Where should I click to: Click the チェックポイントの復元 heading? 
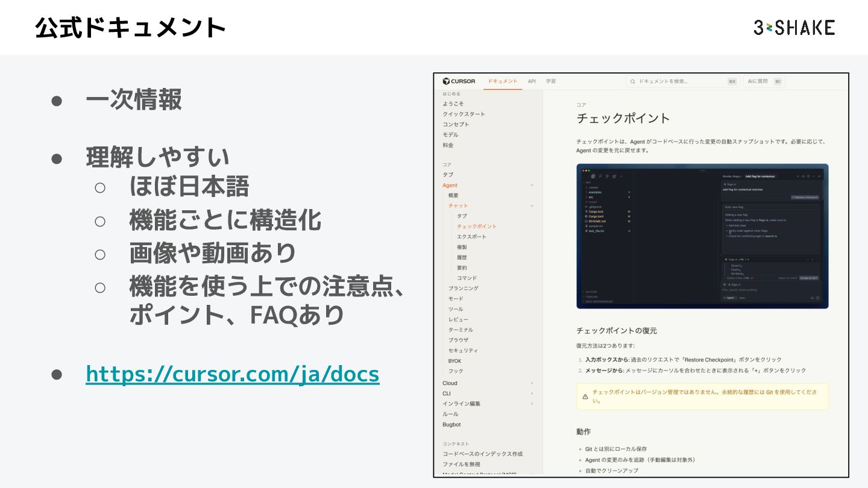[617, 331]
